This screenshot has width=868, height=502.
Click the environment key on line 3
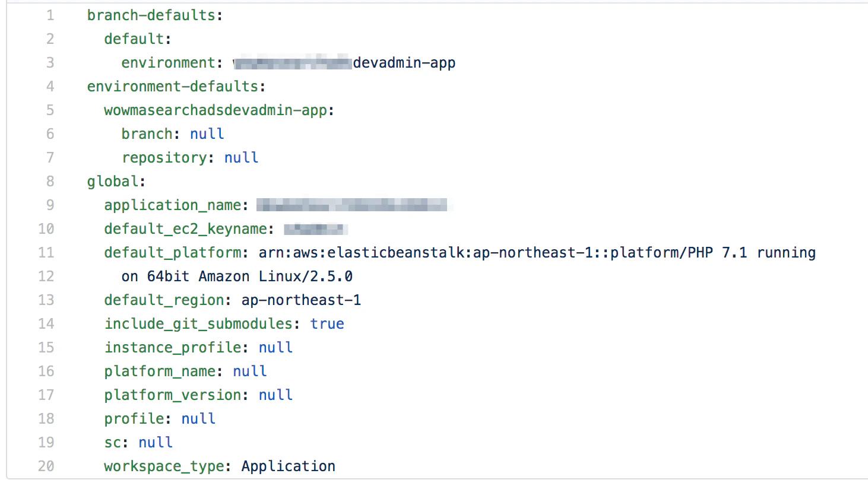click(x=168, y=63)
